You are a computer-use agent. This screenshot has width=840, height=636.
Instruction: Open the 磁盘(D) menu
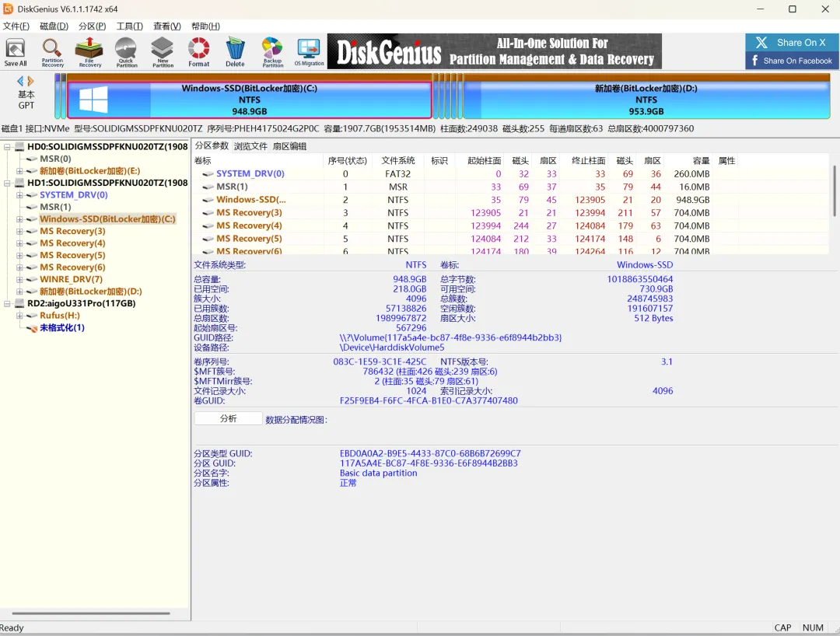click(x=54, y=26)
